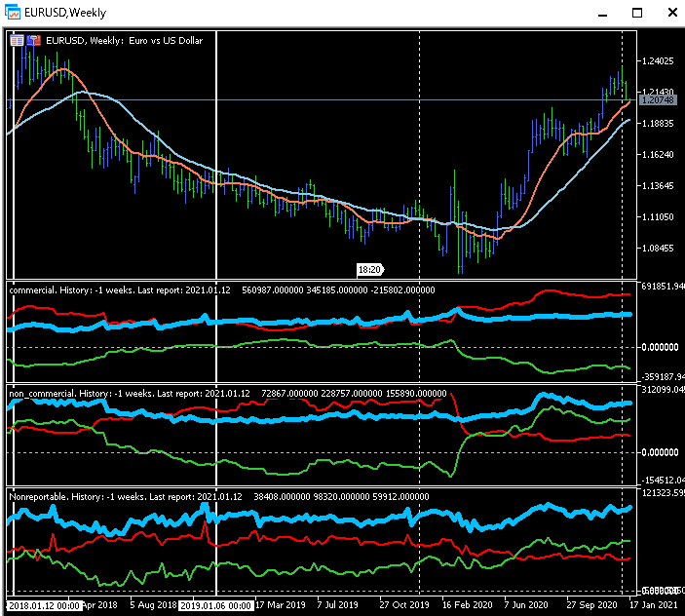Viewport: 685px width, 616px height.
Task: Minimize the EURUSD Weekly window
Action: (x=602, y=14)
